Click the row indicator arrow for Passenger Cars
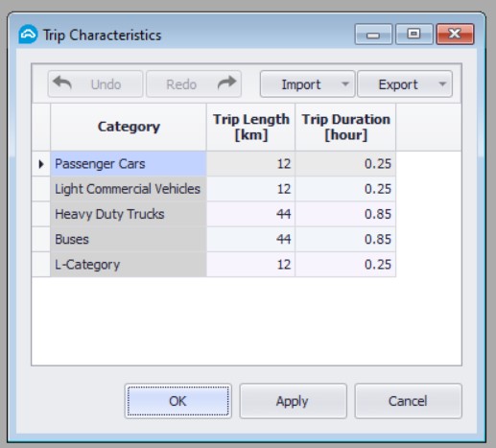496x448 pixels. pyautogui.click(x=41, y=164)
